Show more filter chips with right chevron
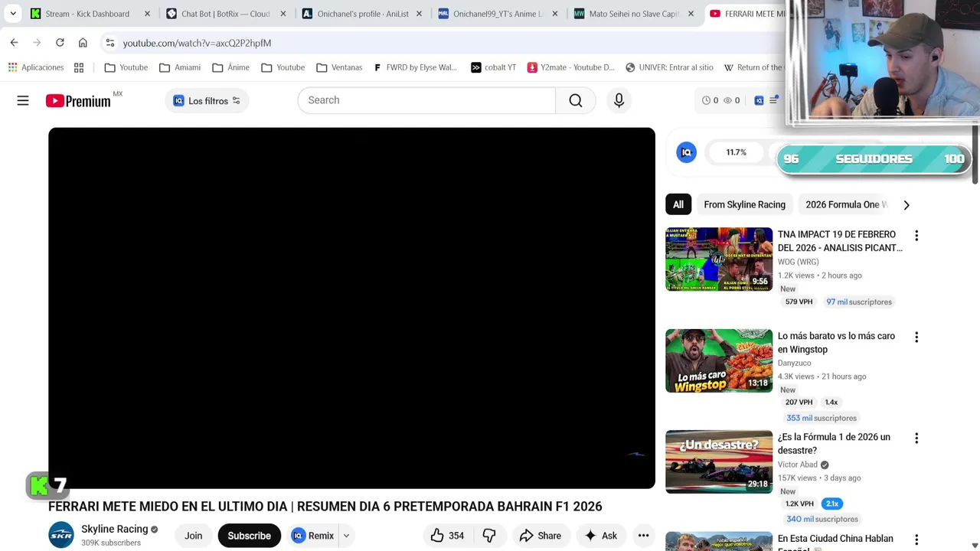 (906, 205)
